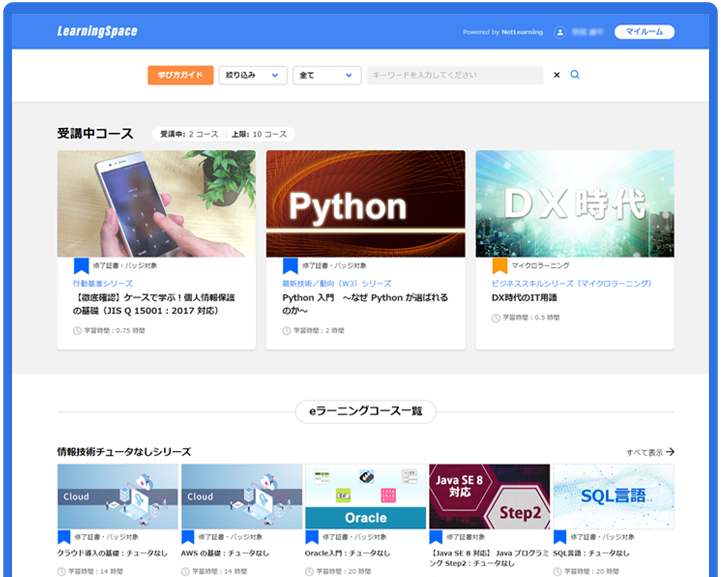Image resolution: width=721 pixels, height=577 pixels.
Task: Open the 行動基準シリーズ link
Action: click(103, 284)
